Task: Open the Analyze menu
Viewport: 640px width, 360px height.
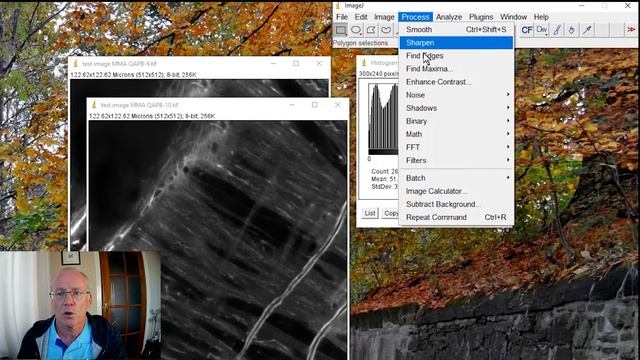Action: 449,17
